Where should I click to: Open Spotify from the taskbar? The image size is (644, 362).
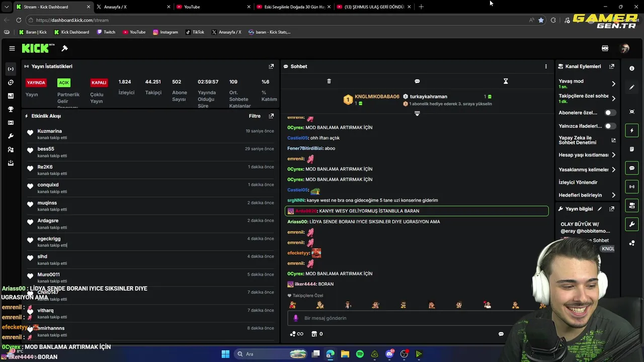coord(360,354)
